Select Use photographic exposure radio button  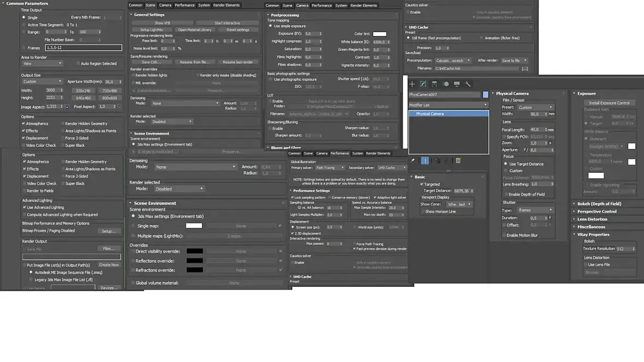271,79
